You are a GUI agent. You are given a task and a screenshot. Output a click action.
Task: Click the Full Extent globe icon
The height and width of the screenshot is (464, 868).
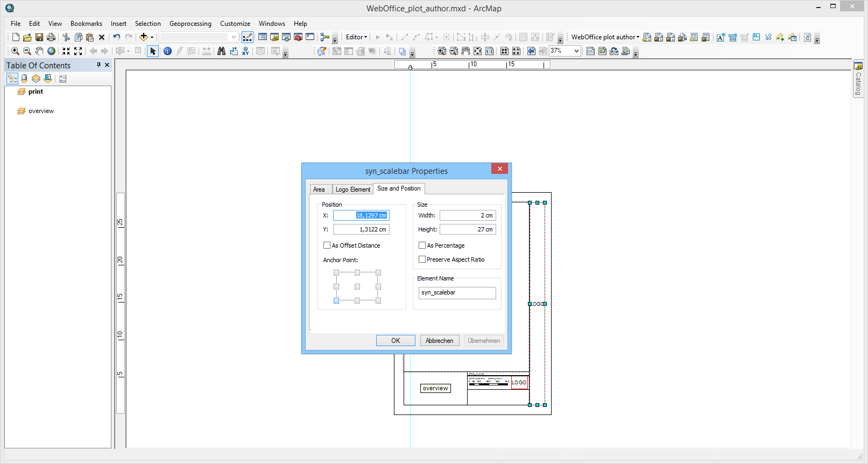(51, 51)
